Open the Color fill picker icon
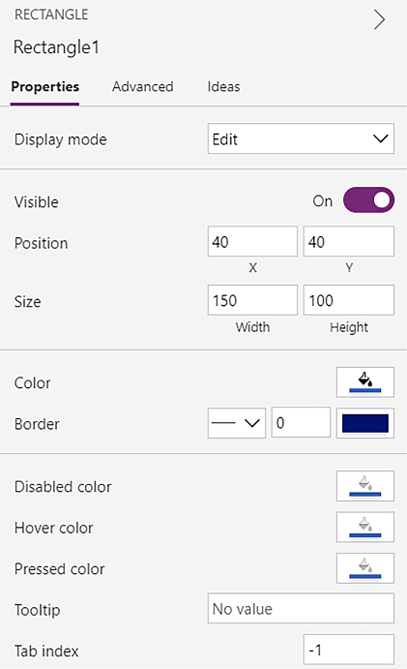 365,382
